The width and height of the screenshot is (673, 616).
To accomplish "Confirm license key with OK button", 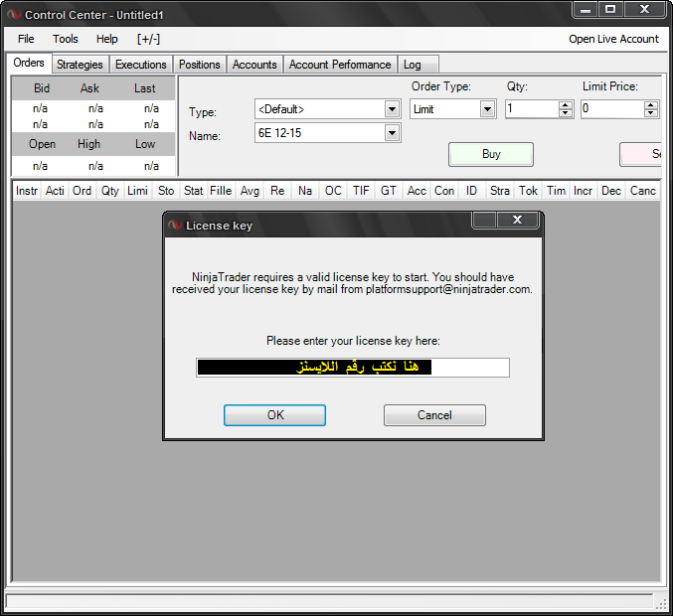I will pos(274,415).
